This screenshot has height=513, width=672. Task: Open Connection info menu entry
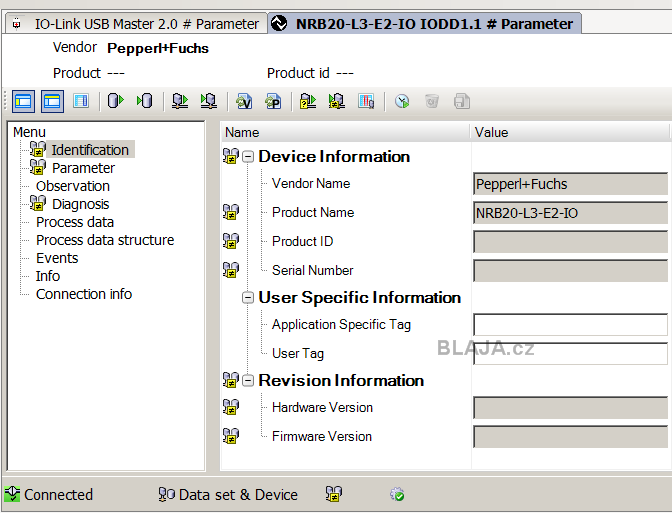pyautogui.click(x=84, y=294)
